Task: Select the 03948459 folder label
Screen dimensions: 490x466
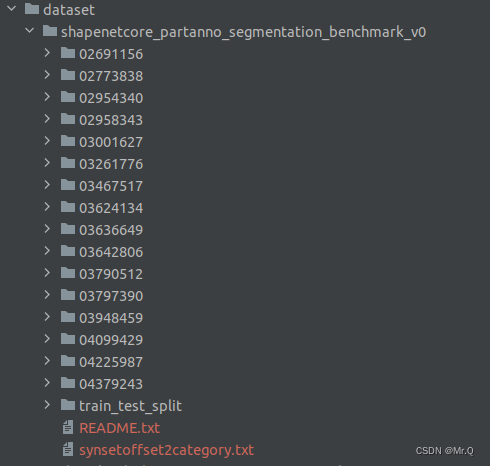Action: [111, 318]
